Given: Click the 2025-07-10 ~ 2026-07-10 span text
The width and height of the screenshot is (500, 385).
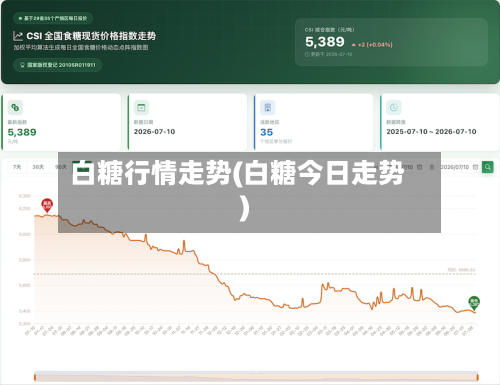Looking at the screenshot, I should 431,132.
